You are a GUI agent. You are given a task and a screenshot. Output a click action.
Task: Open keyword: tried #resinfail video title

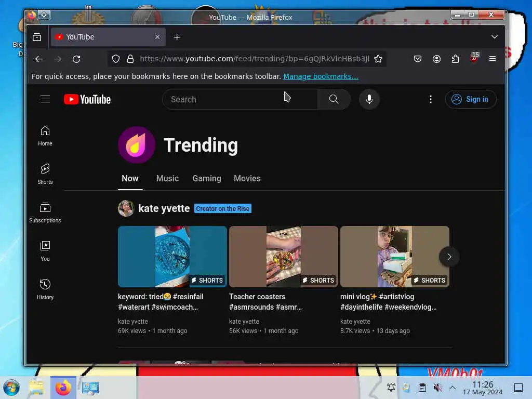[161, 302]
